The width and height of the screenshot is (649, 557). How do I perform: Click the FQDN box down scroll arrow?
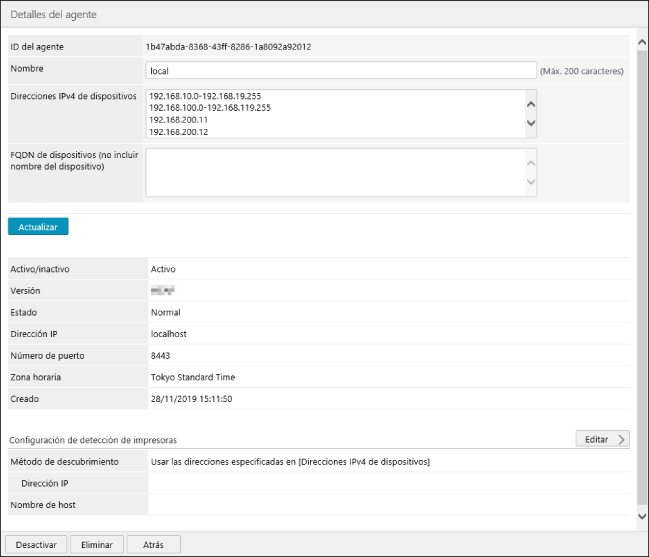click(x=531, y=184)
